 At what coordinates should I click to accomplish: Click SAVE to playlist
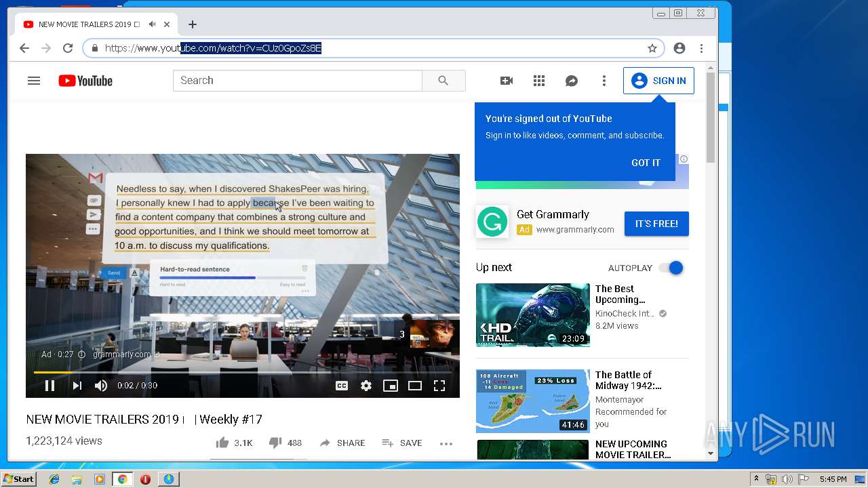(x=402, y=443)
